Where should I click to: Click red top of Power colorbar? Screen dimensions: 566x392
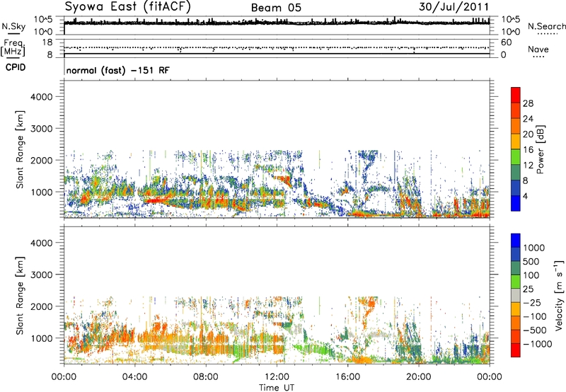click(516, 95)
